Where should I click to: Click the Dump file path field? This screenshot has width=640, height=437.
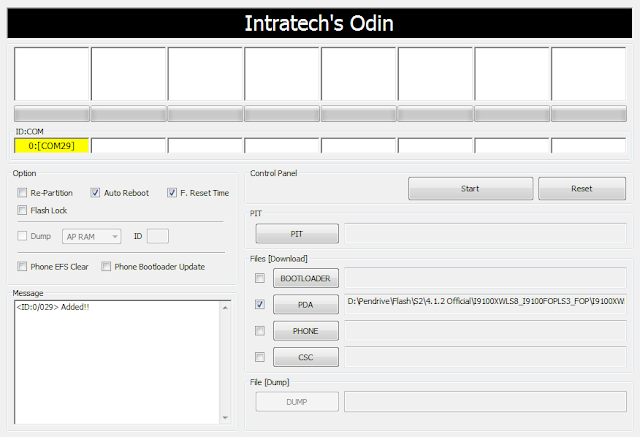click(485, 402)
